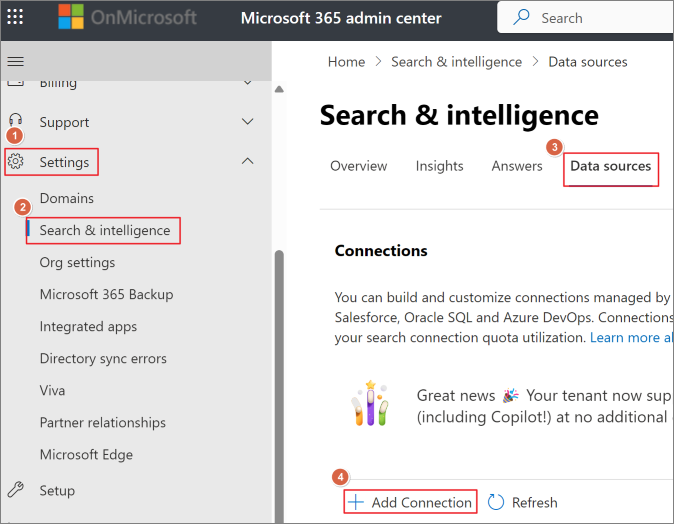Click the Refresh circular arrow icon
Viewport: 674px width, 524px height.
click(496, 502)
